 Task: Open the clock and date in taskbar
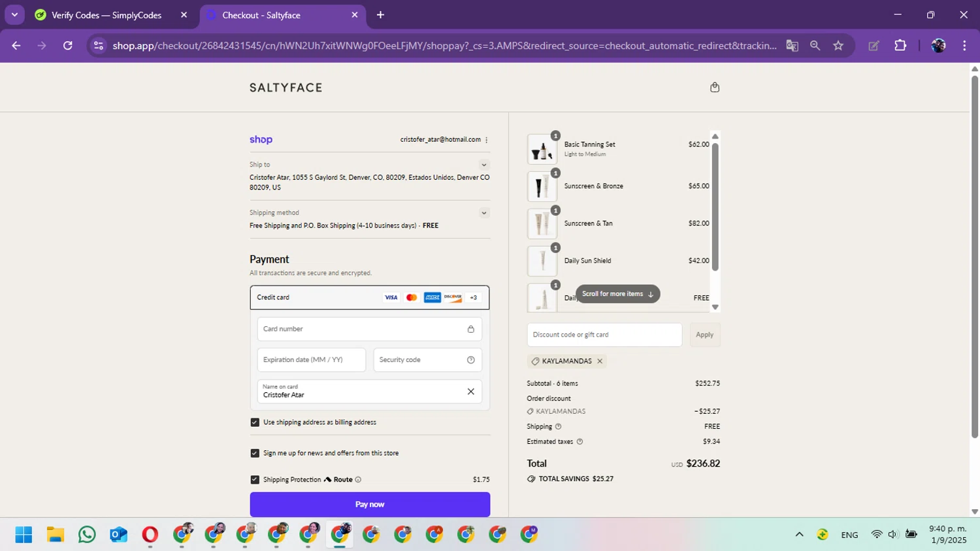[x=947, y=535]
